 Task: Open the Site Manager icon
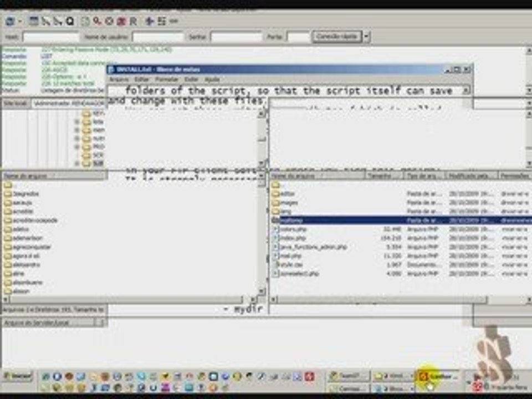pos(10,22)
